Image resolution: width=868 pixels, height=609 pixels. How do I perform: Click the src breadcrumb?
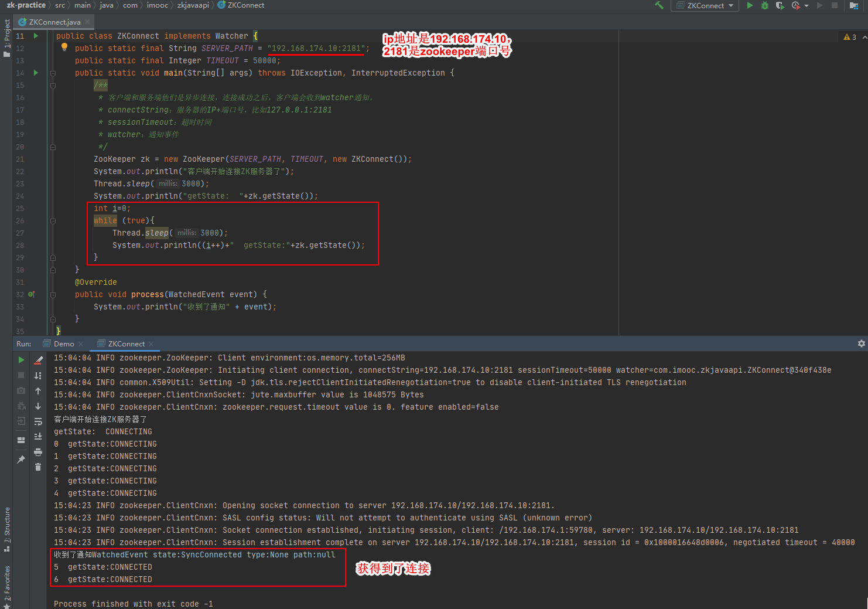(x=60, y=5)
